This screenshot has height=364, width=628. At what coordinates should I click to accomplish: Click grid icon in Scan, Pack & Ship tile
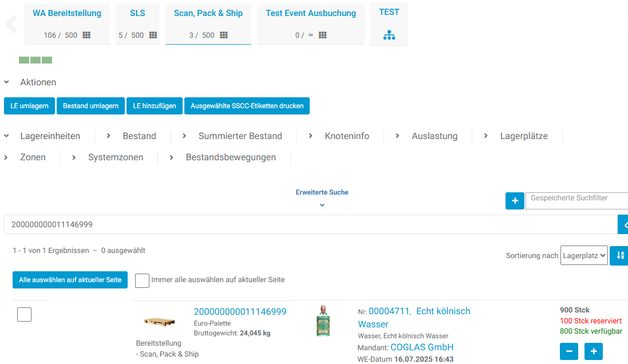[224, 35]
